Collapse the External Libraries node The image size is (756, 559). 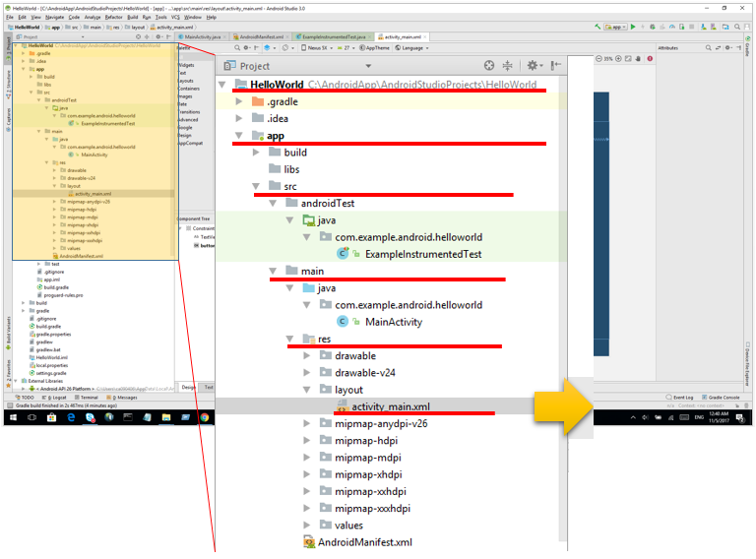coord(16,381)
